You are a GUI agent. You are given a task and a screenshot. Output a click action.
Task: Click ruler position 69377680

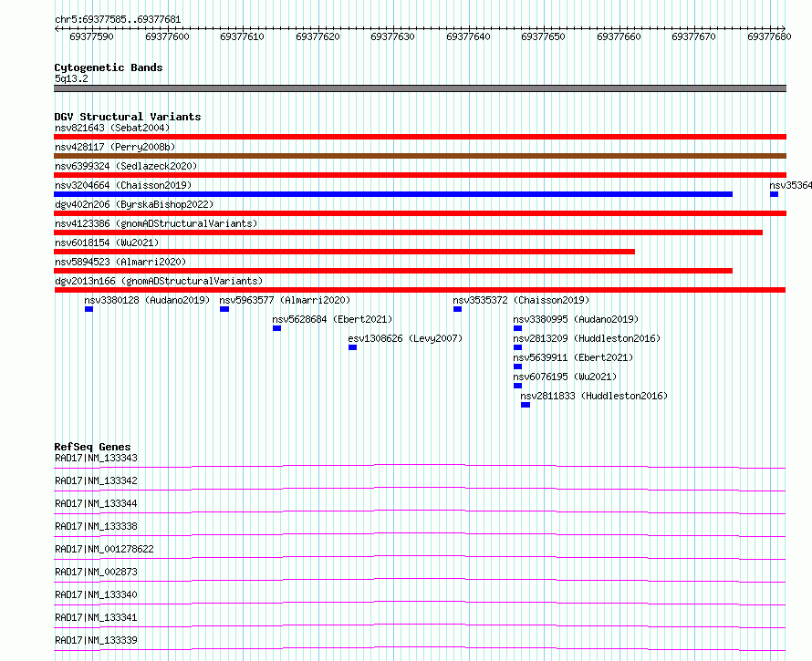click(x=769, y=36)
